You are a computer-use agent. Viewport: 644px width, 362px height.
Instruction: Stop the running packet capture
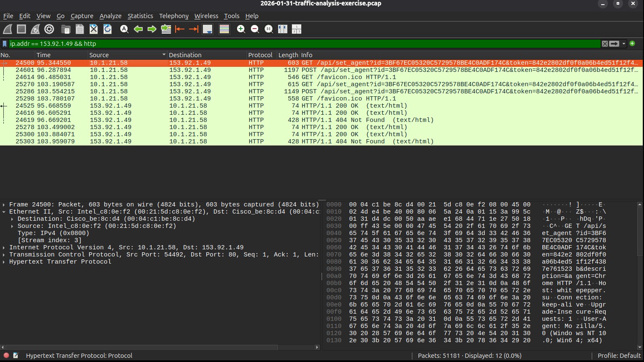tap(21, 29)
